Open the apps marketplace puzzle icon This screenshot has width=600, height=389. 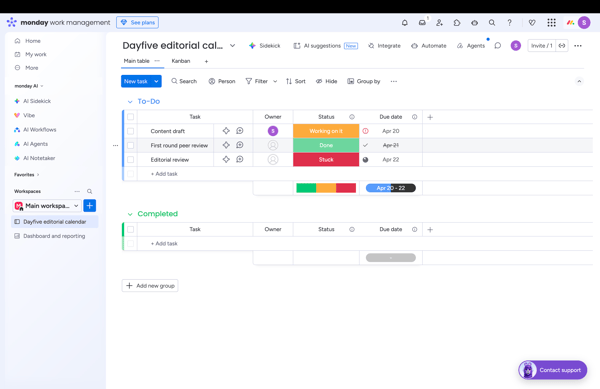(x=457, y=23)
